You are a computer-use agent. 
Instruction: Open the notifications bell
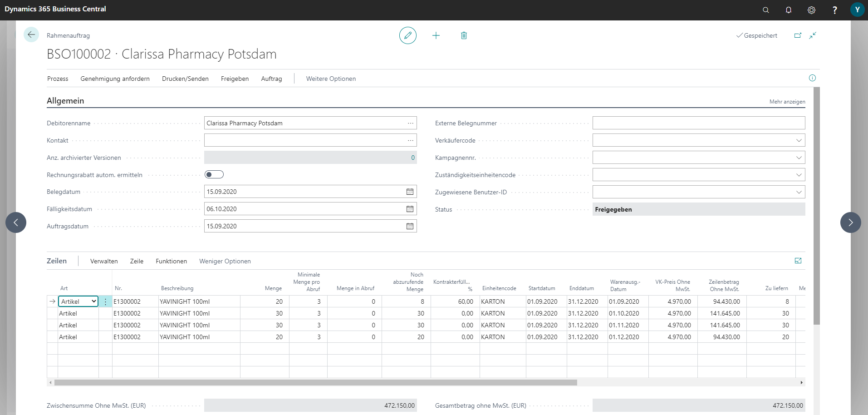tap(789, 10)
